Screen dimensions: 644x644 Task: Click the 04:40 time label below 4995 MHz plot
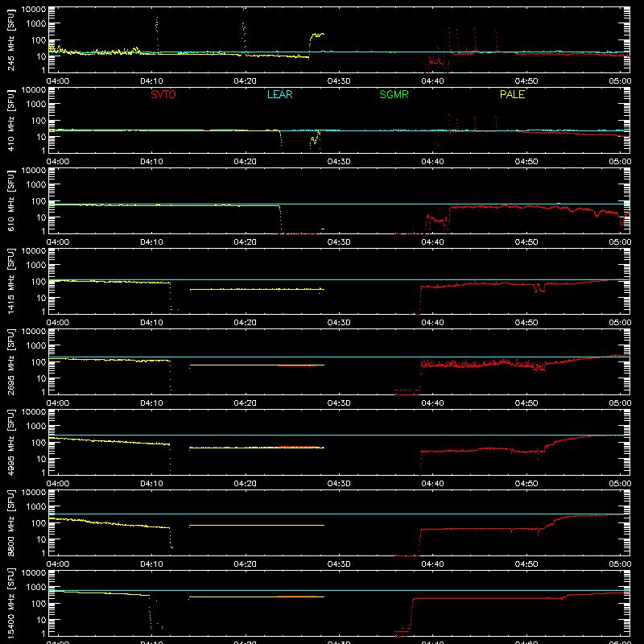coord(432,484)
